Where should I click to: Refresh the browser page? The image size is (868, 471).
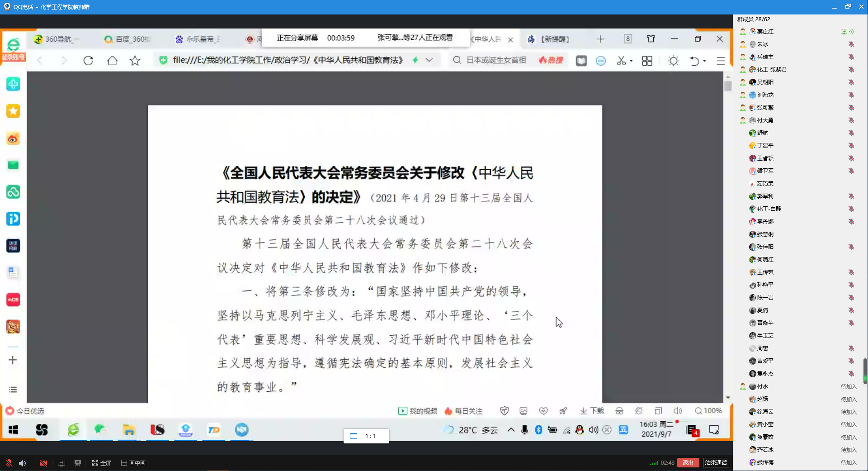(88, 61)
